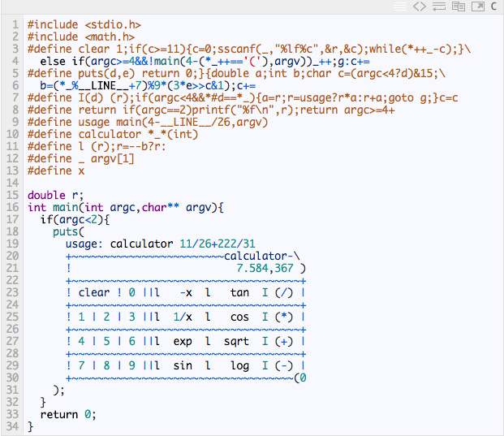Click the 'clear' cell in ASCII calculator
504x436 pixels.
[x=94, y=292]
